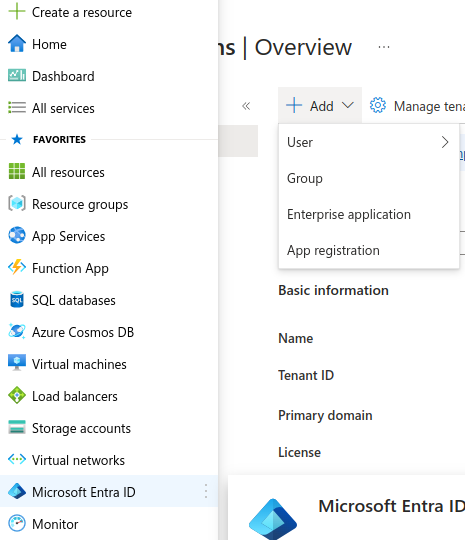Viewport: 465px width, 540px height.
Task: Click the plus icon on Add button
Action: 294,105
